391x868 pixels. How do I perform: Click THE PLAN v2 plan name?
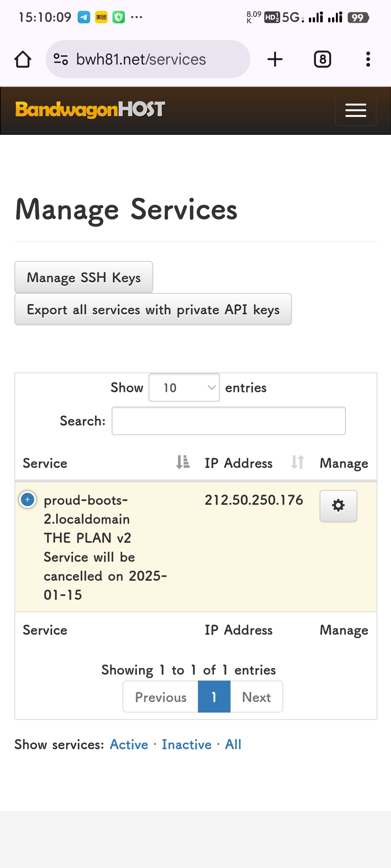tap(87, 538)
